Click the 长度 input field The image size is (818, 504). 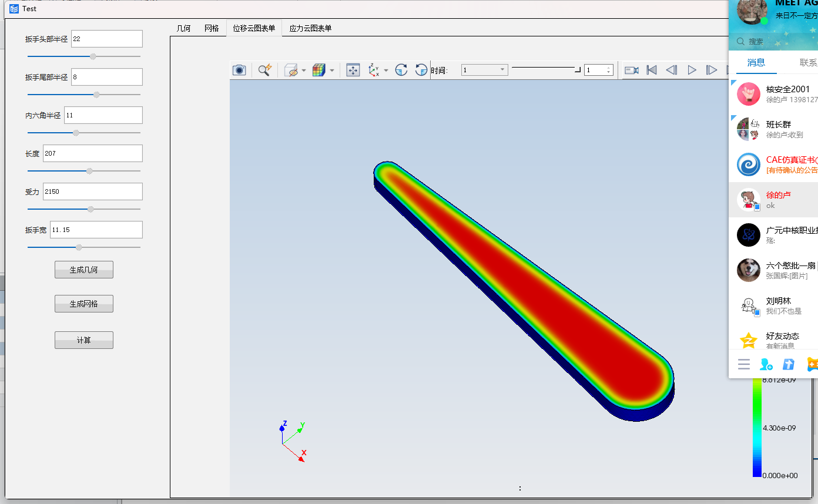93,153
